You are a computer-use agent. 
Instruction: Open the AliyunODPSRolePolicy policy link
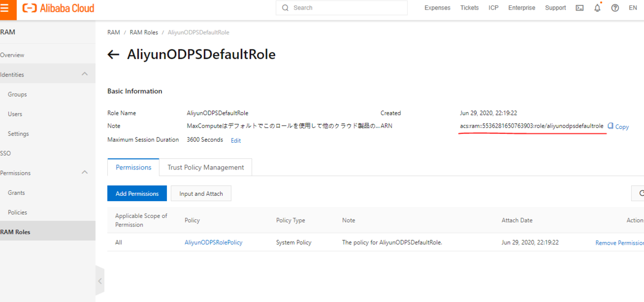214,242
